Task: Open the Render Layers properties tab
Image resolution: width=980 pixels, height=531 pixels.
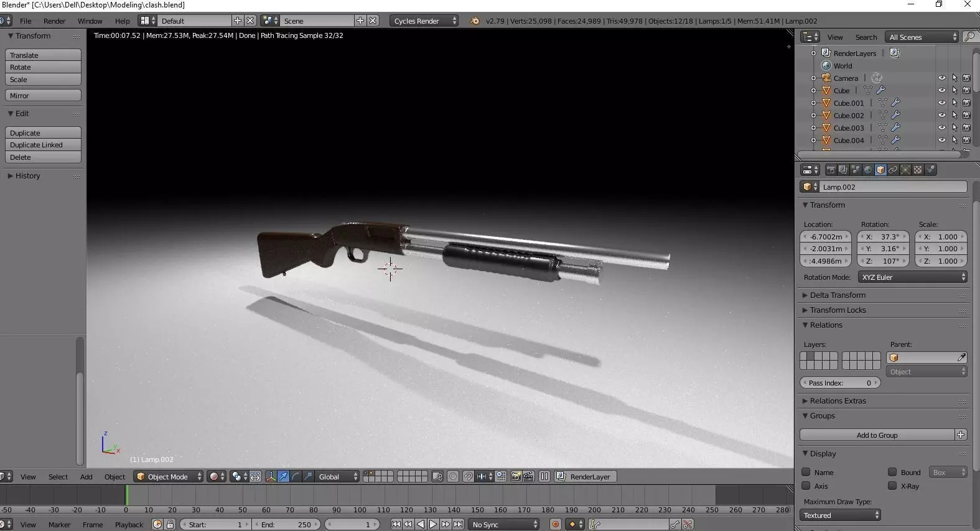Action: coord(843,170)
